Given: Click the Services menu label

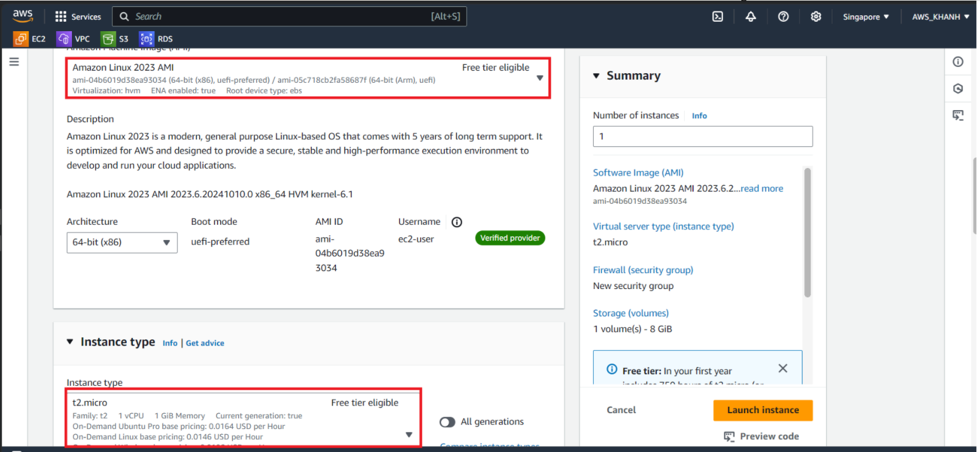Looking at the screenshot, I should 86,17.
